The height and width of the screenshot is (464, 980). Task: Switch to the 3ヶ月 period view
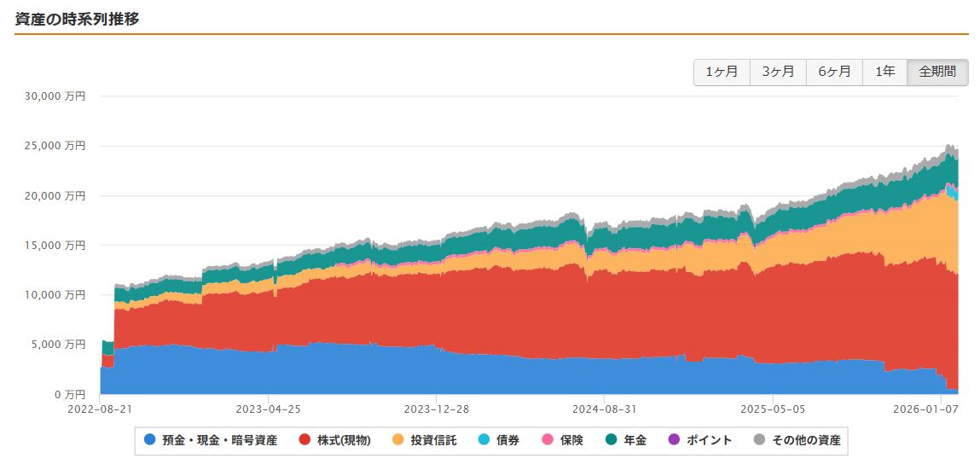click(778, 72)
